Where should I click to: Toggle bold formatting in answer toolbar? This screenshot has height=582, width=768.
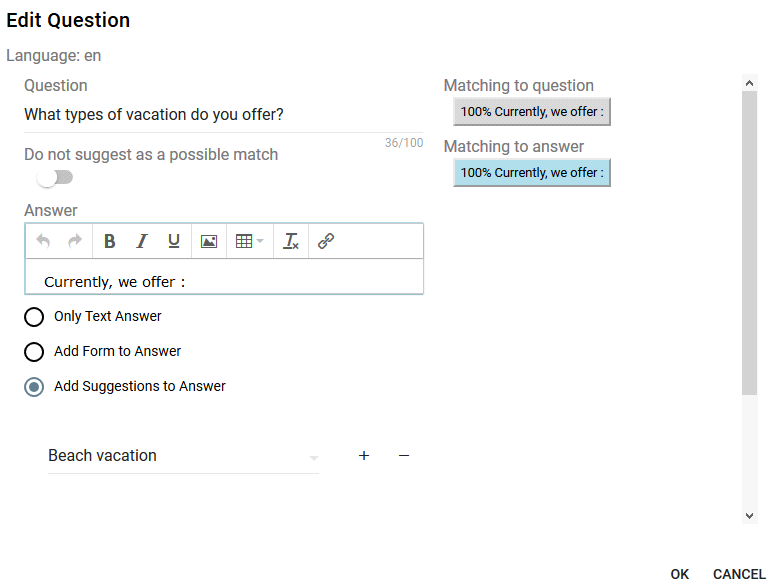tap(110, 241)
